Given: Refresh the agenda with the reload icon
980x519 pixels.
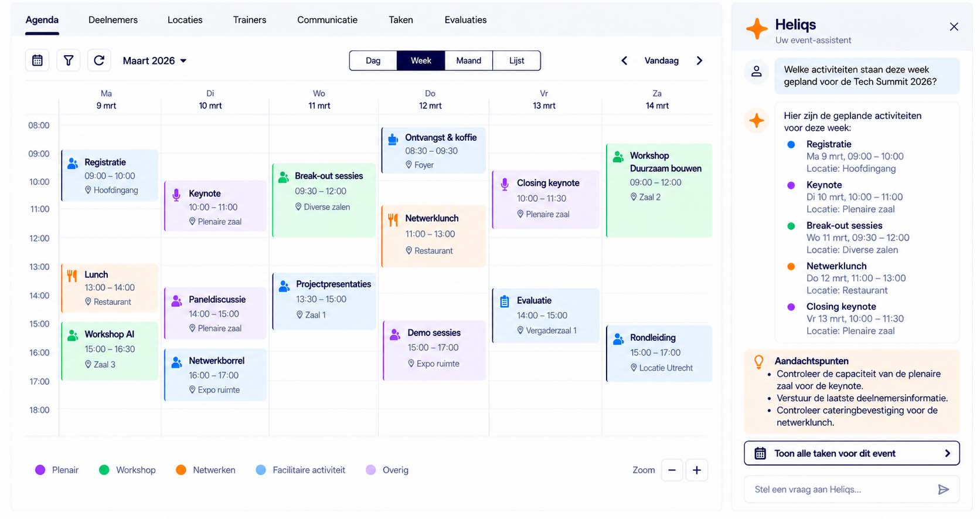Looking at the screenshot, I should click(99, 60).
